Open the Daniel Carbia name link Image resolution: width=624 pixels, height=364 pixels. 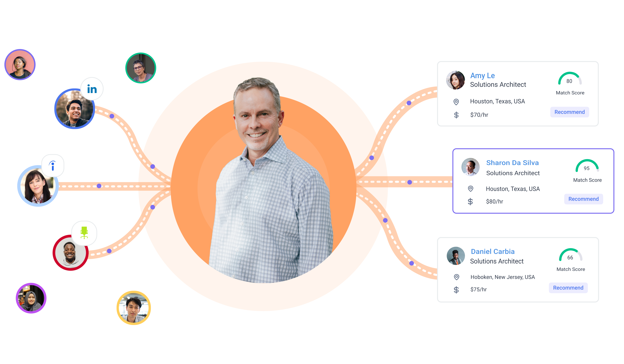[493, 251]
